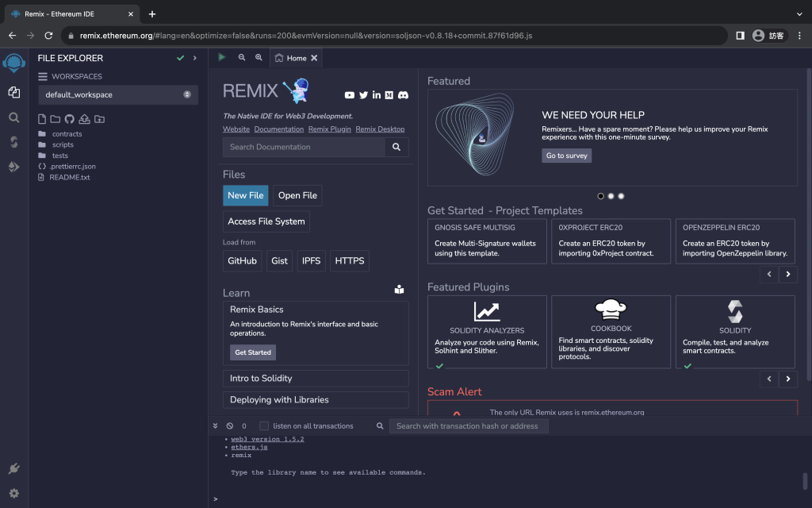Click the Search Documentation input field
Viewport: 812px width, 508px height.
304,147
